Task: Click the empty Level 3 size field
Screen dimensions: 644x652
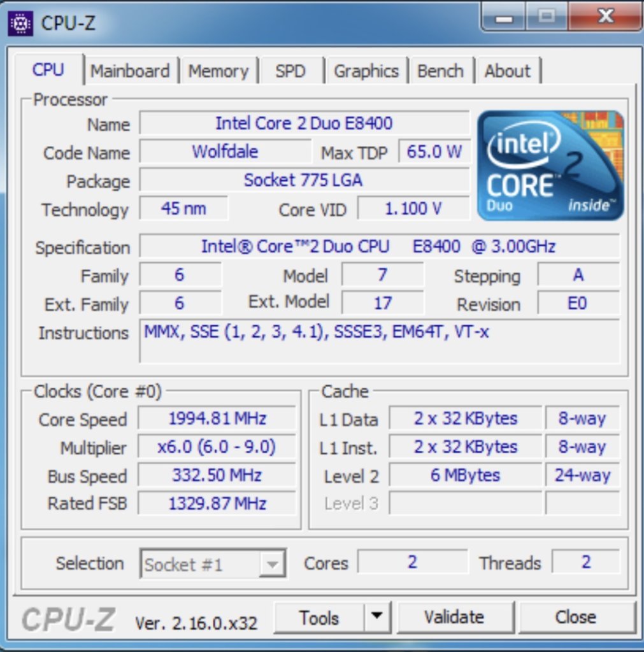Action: 466,503
